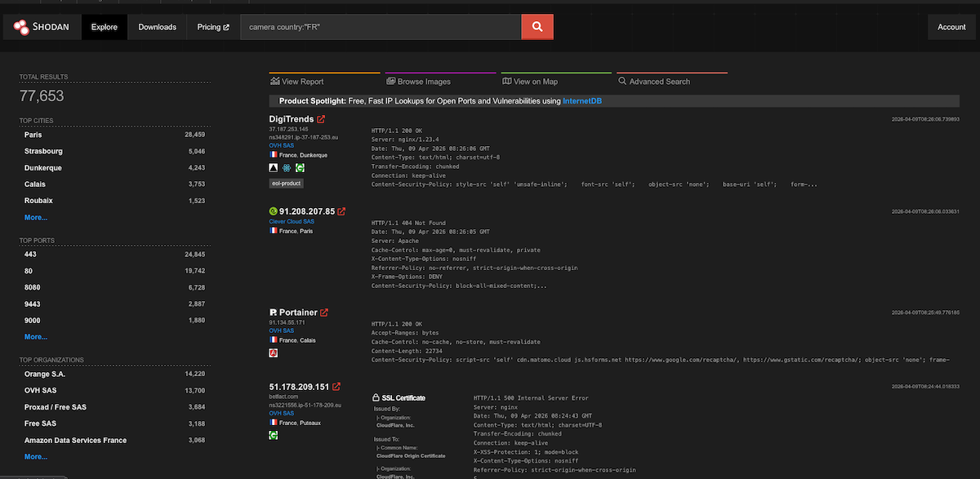Viewport: 980px width, 479px height.
Task: Click the eol-product tag
Action: click(x=286, y=184)
